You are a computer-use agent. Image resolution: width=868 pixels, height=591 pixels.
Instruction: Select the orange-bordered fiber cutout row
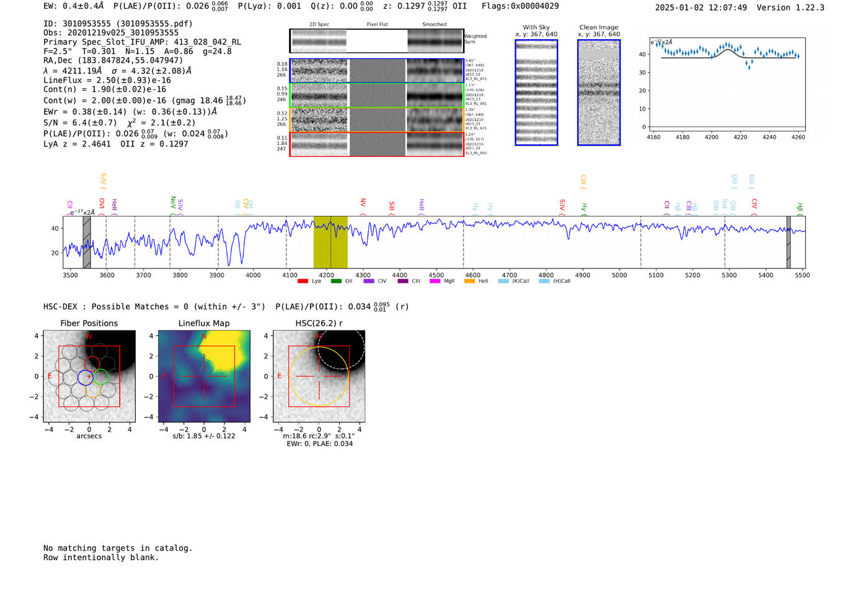(377, 120)
